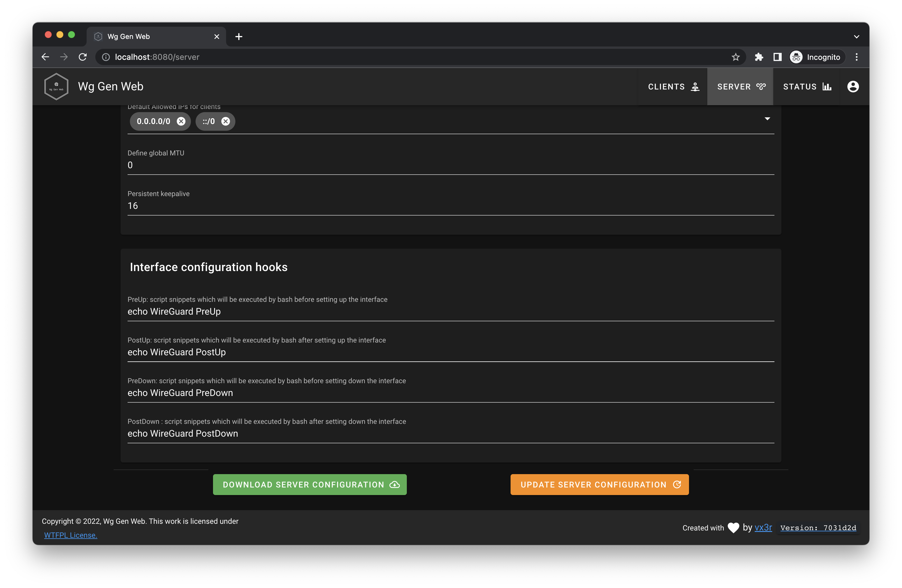The height and width of the screenshot is (588, 902).
Task: Open the Status page
Action: click(x=807, y=87)
